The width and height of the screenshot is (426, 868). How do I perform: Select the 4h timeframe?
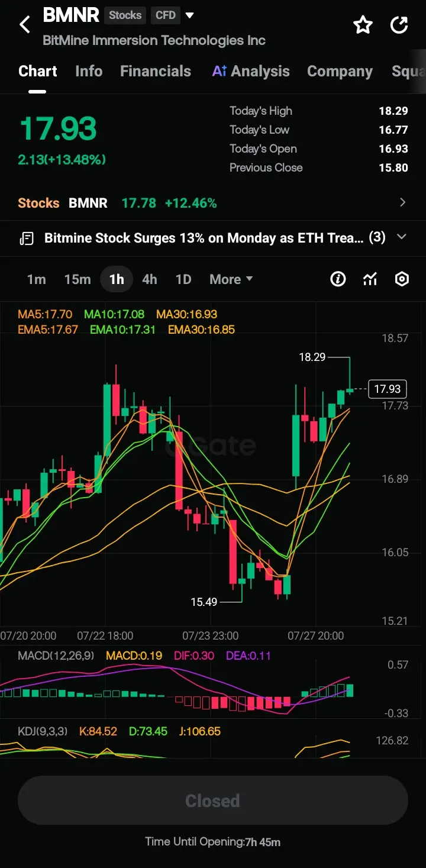[x=150, y=279]
